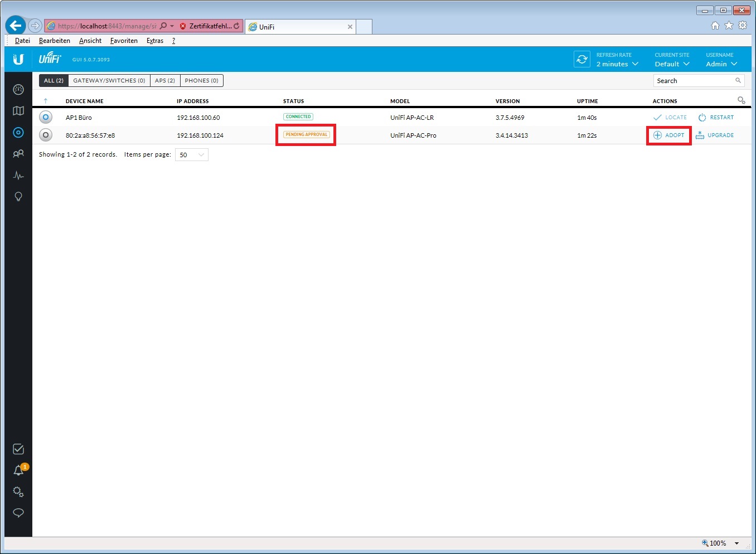Screen dimensions: 756x554
Task: Click ADOPT for the pending device
Action: [669, 135]
